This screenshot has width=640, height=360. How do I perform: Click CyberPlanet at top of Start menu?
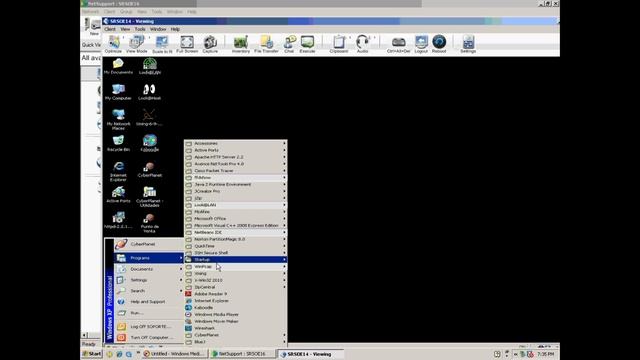(149, 244)
